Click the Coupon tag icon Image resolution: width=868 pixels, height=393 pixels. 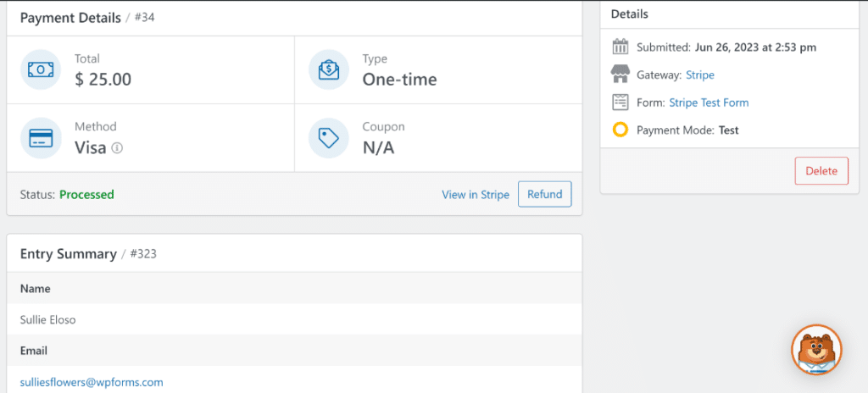coord(329,138)
